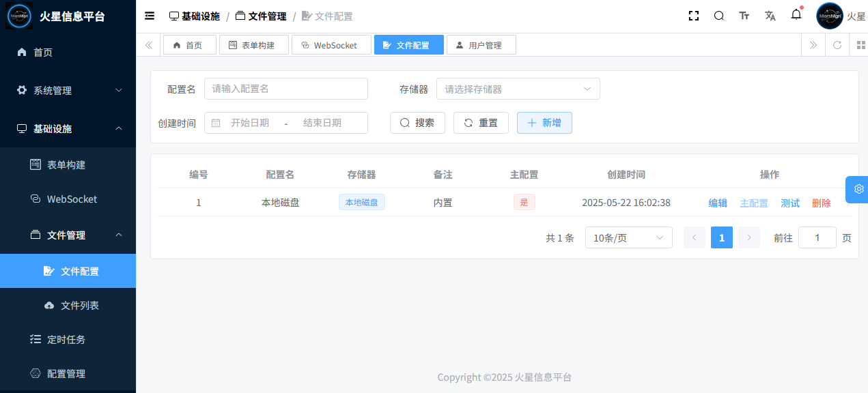Open 配置管理 in the sidebar

coord(68,373)
